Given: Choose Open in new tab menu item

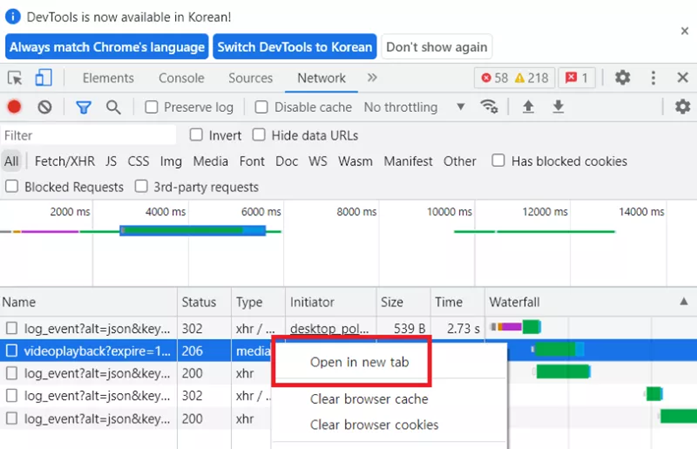Looking at the screenshot, I should coord(358,362).
